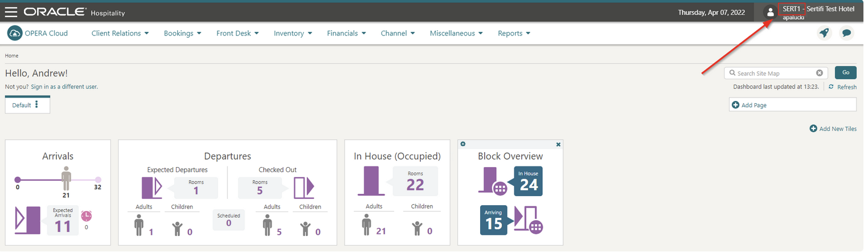Click the Add New Tiles plus icon
Screen dimensions: 868x252
click(813, 129)
